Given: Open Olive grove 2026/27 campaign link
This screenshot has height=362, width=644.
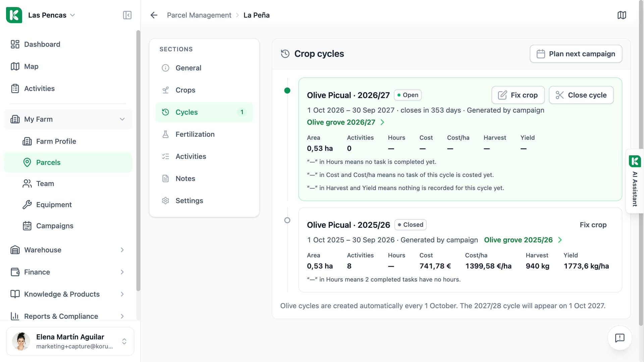Looking at the screenshot, I should tap(345, 122).
